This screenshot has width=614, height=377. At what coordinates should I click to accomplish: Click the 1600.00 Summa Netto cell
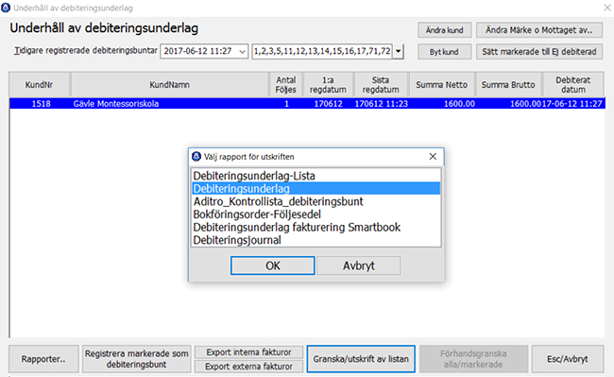point(459,104)
